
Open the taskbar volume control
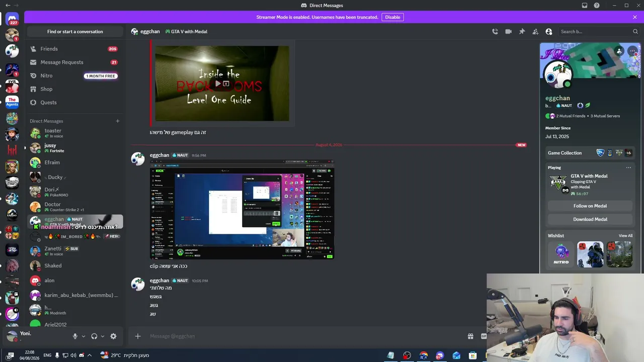click(73, 355)
